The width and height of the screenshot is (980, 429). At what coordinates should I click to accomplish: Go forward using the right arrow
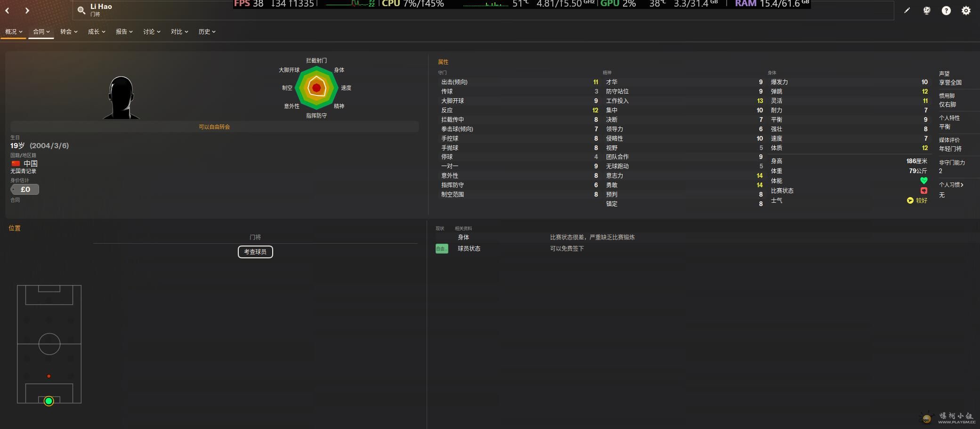[x=27, y=10]
